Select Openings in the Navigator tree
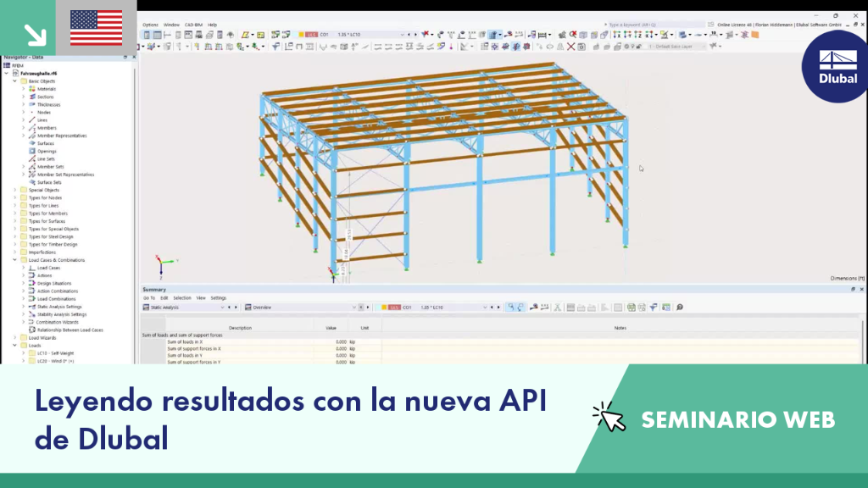The width and height of the screenshot is (868, 488). 47,151
